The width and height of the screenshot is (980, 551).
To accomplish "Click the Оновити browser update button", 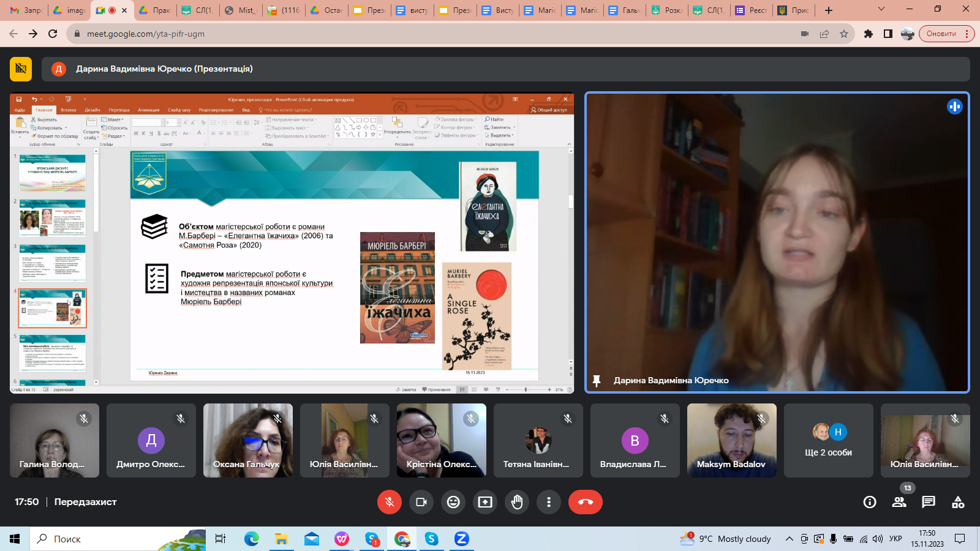I will click(x=941, y=34).
